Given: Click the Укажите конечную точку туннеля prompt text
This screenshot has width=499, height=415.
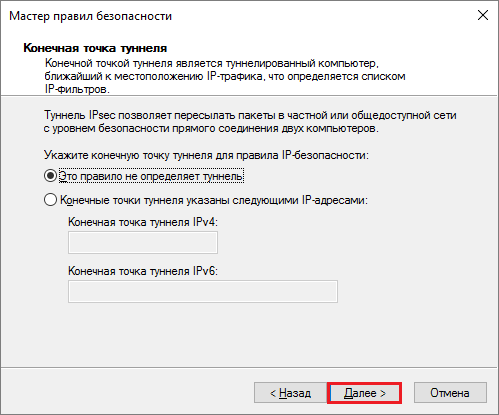Looking at the screenshot, I should tap(206, 155).
